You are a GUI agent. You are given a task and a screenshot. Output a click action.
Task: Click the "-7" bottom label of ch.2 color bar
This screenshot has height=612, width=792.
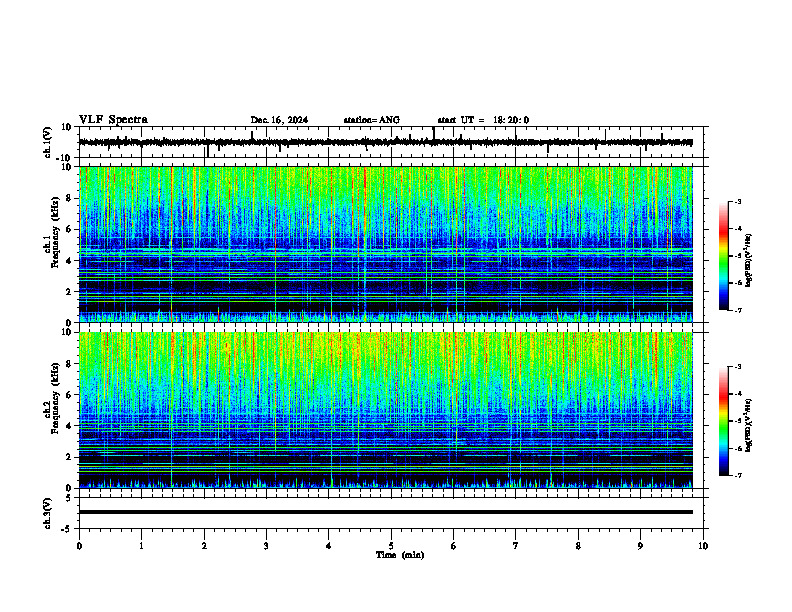pyautogui.click(x=737, y=475)
